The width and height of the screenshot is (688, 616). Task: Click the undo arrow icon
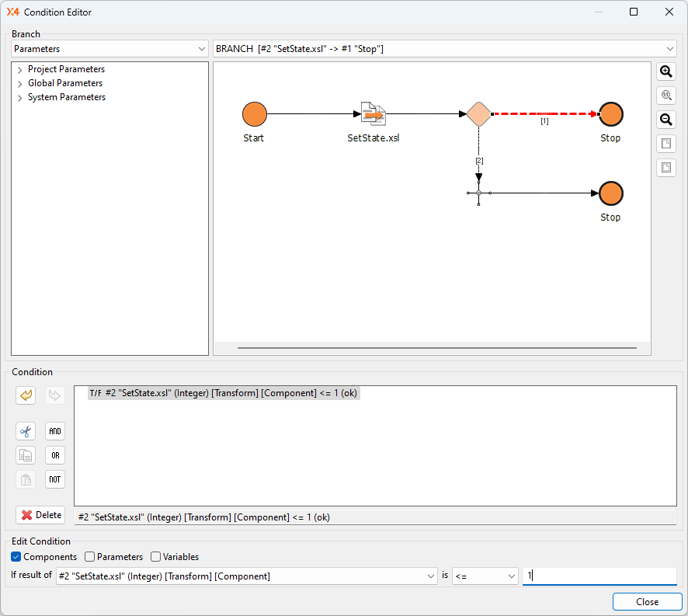(26, 395)
